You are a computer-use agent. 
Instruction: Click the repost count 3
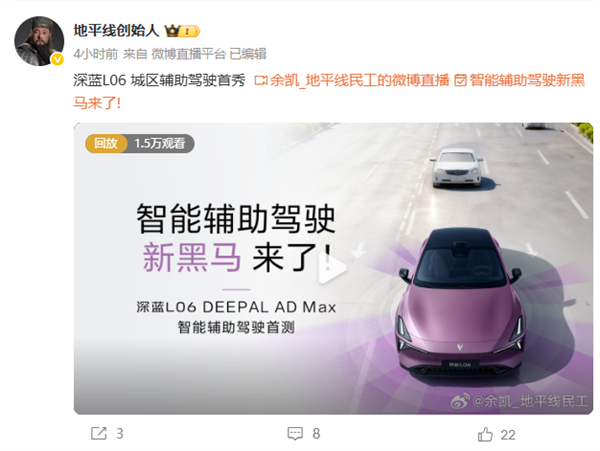(120, 434)
